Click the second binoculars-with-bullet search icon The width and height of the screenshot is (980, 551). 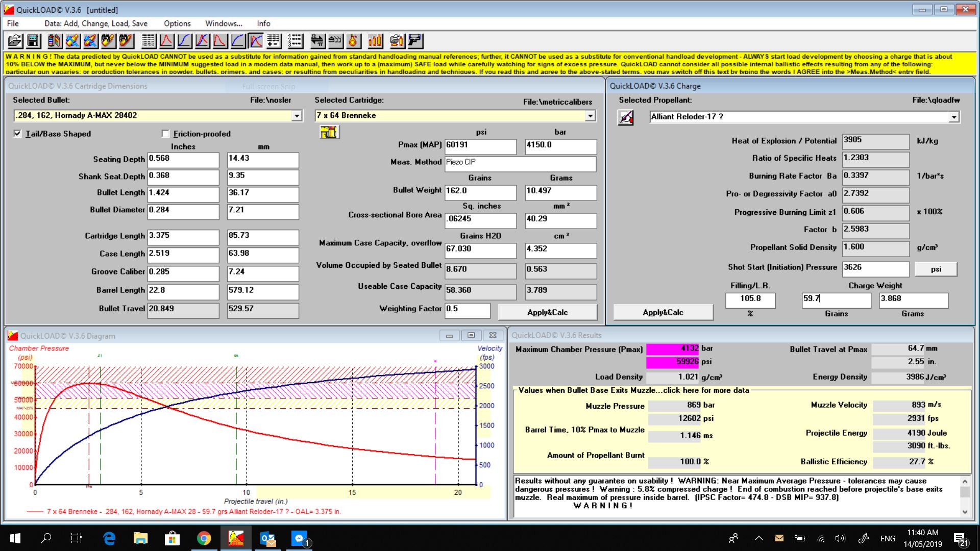coord(126,40)
